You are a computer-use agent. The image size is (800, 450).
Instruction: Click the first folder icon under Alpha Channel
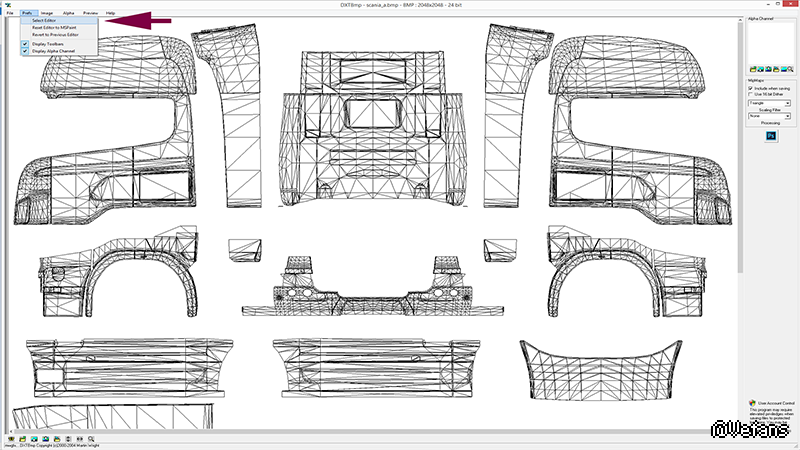[751, 67]
